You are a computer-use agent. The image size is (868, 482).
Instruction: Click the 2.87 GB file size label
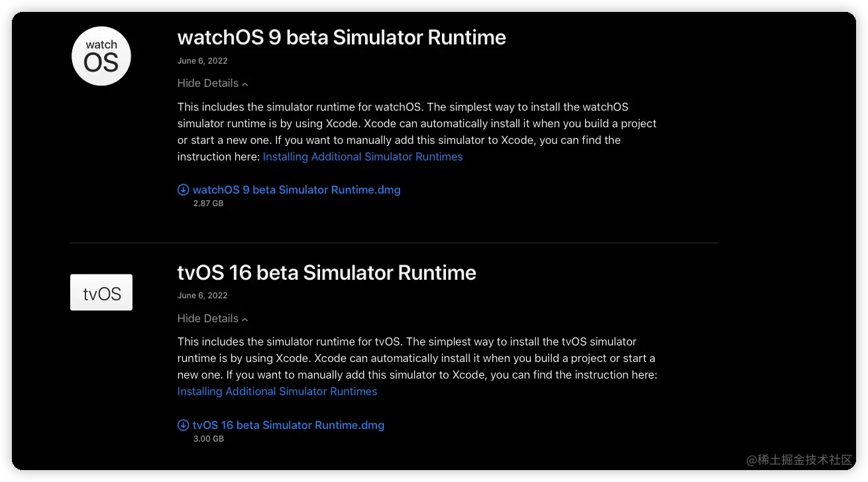point(208,204)
